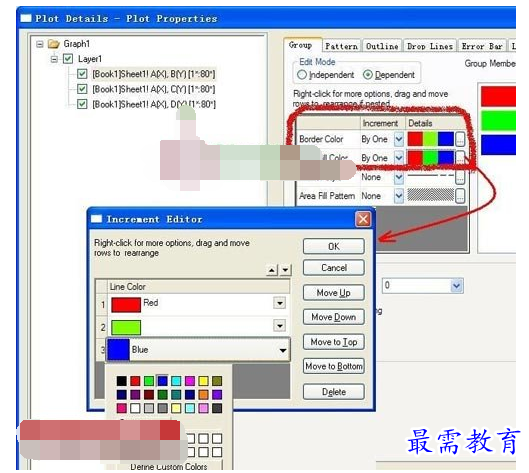Viewport: 529px width, 473px height.
Task: Click the Area Fill Pattern preview swatch
Action: coord(431,195)
